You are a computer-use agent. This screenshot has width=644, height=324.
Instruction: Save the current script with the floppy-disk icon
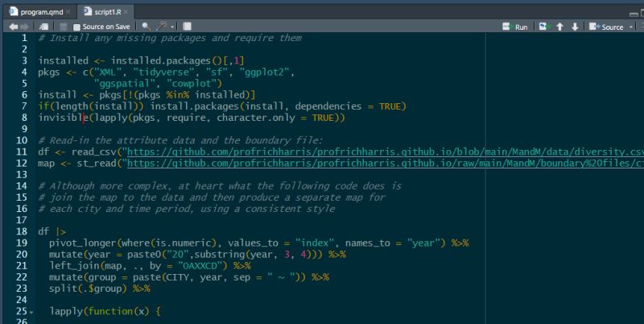(x=64, y=27)
